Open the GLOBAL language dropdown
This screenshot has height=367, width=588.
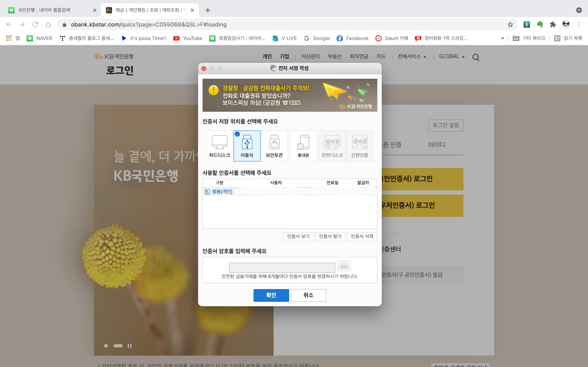tap(452, 56)
